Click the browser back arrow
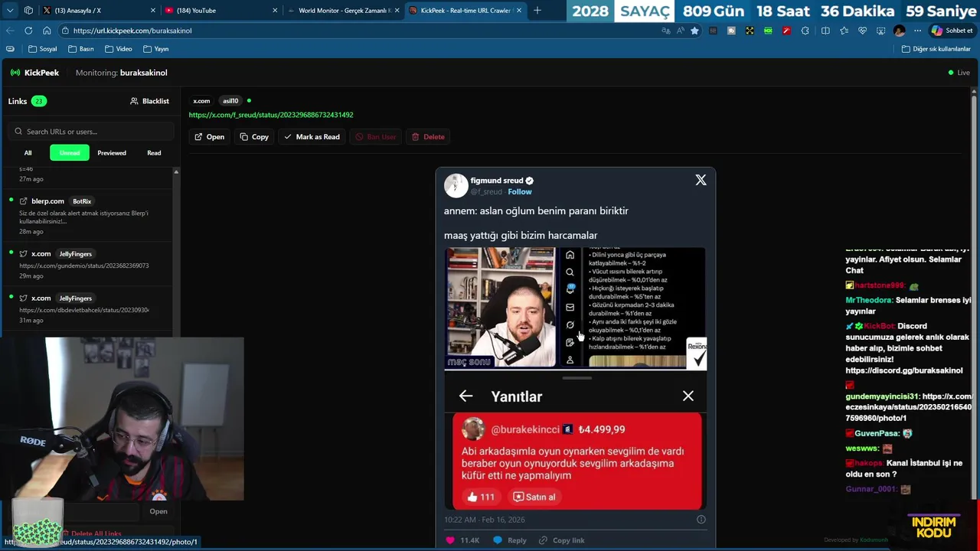This screenshot has width=980, height=551. (9, 31)
